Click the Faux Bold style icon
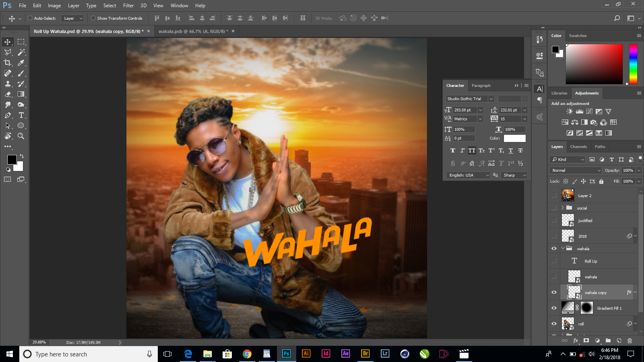 tap(453, 150)
